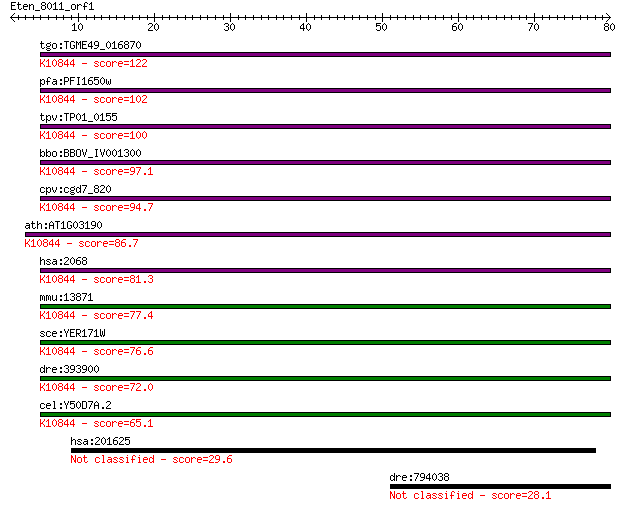Open the ath:AT1G03190 hit label
Screen dimensions: 620x509
point(63,225)
